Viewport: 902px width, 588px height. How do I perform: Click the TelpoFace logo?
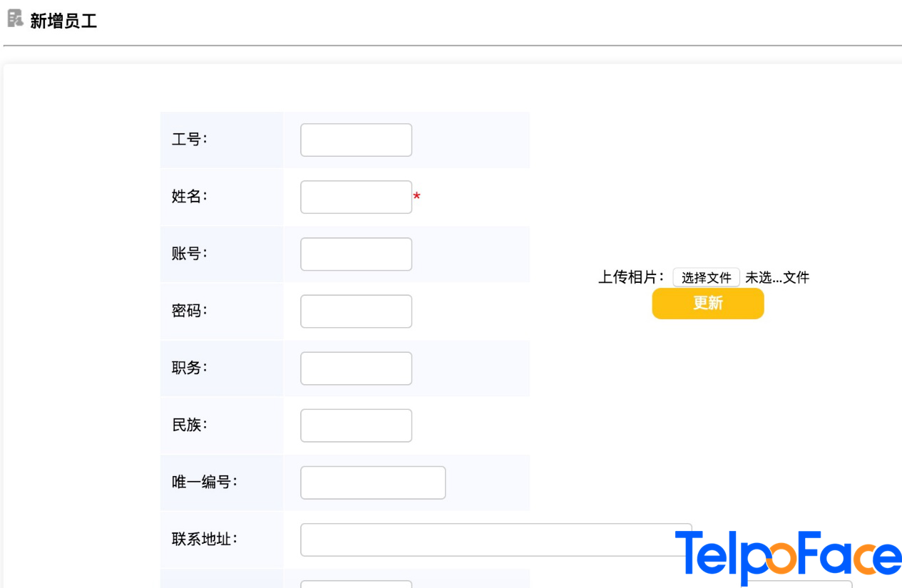tap(788, 556)
